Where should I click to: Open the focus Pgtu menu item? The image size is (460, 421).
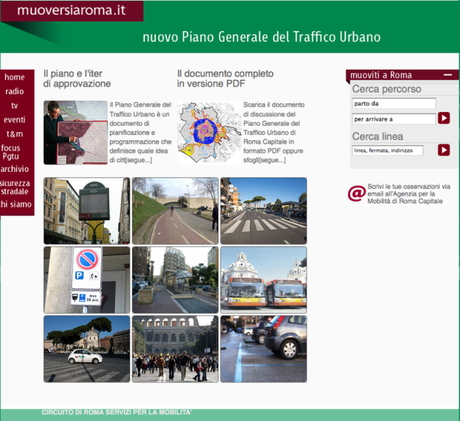(x=11, y=152)
